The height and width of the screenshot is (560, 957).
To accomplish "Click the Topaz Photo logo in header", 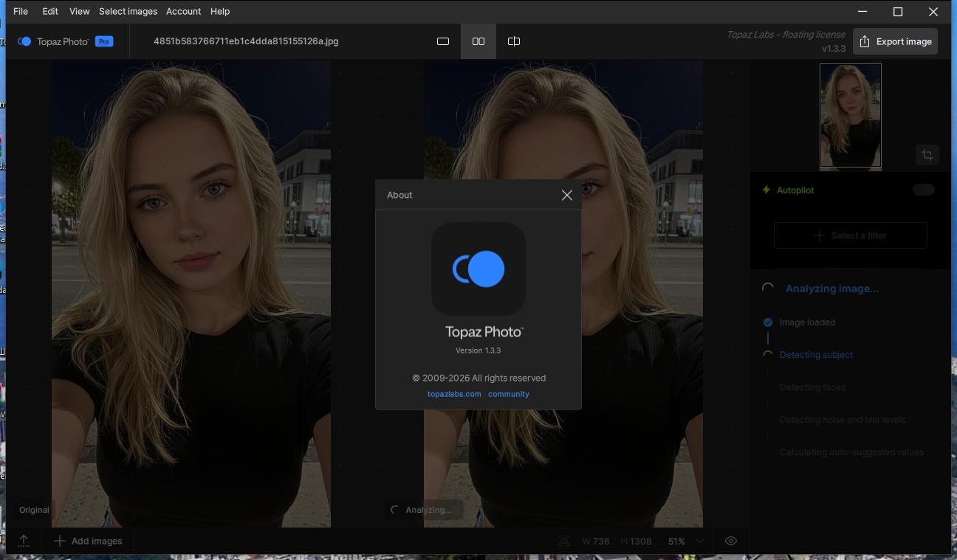I will 24,41.
